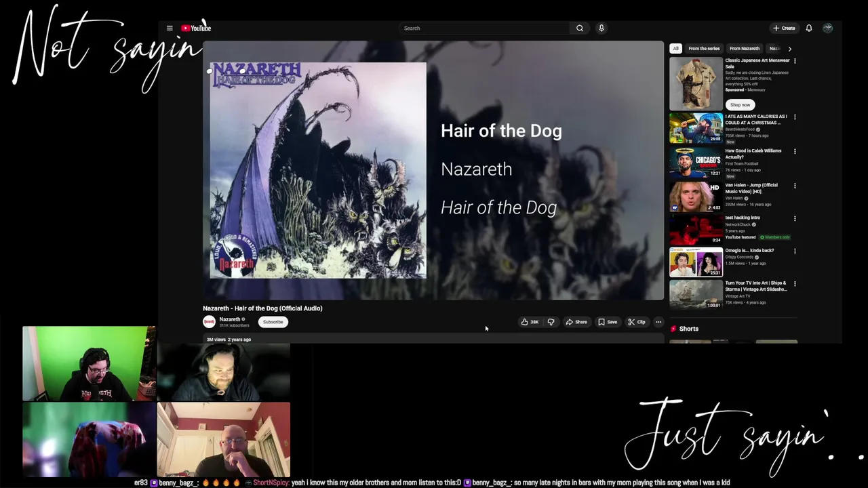Open options for Omegle is kinda back

pyautogui.click(x=795, y=251)
